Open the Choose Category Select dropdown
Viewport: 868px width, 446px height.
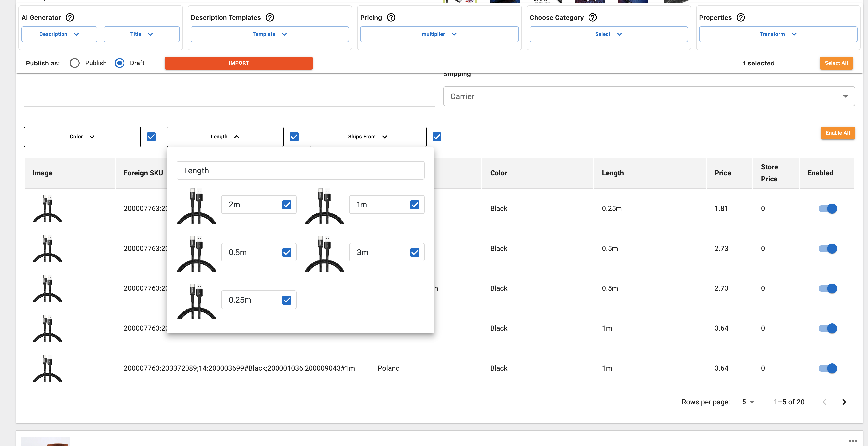coord(609,34)
